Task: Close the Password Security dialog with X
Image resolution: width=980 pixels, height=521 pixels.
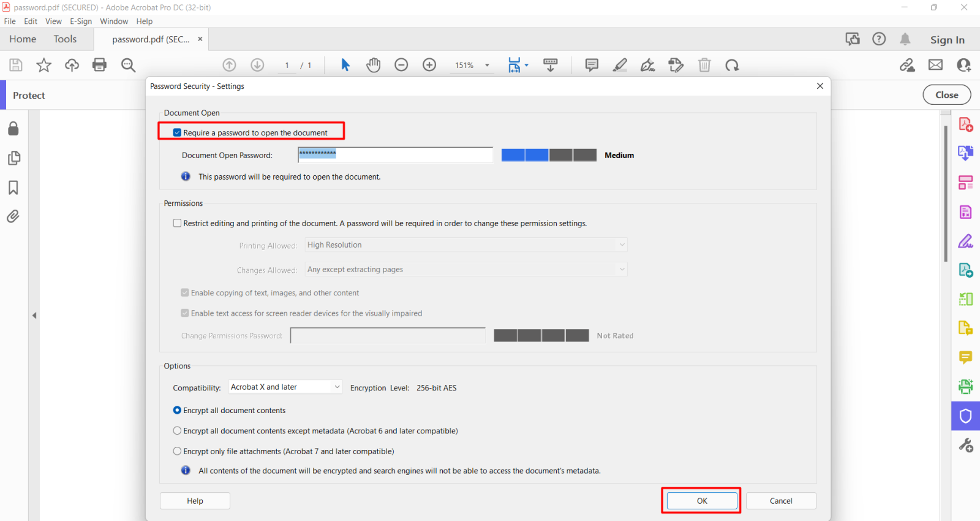Action: [820, 86]
